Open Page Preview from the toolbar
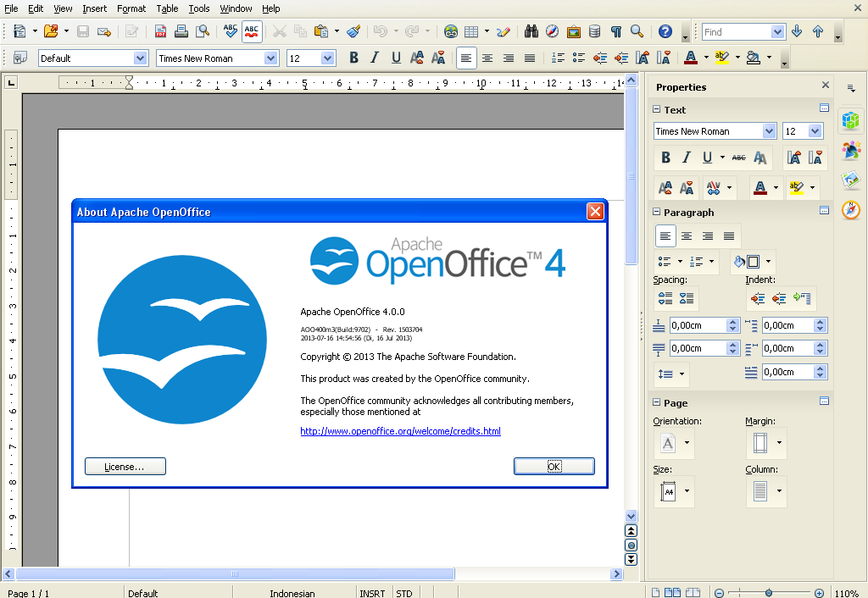Screen dimensions: 868x598 [x=203, y=31]
